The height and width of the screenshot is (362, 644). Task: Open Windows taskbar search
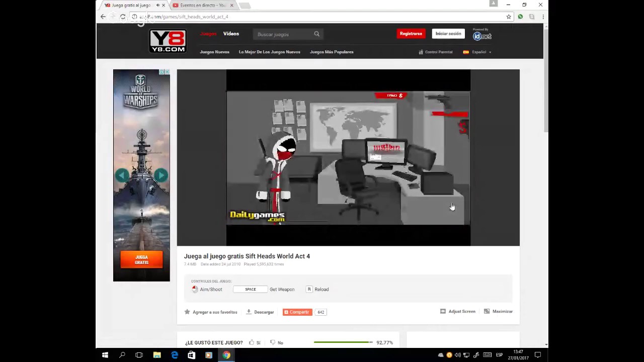point(122,355)
